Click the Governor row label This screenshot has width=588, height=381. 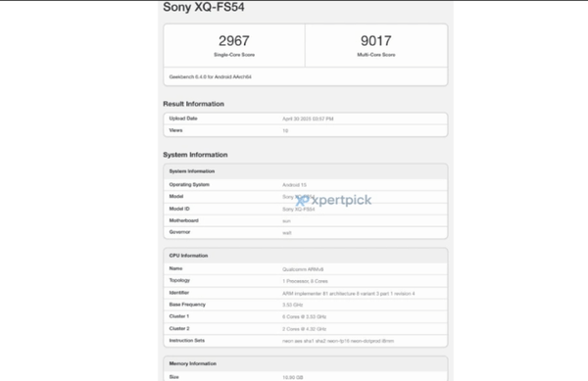[179, 232]
